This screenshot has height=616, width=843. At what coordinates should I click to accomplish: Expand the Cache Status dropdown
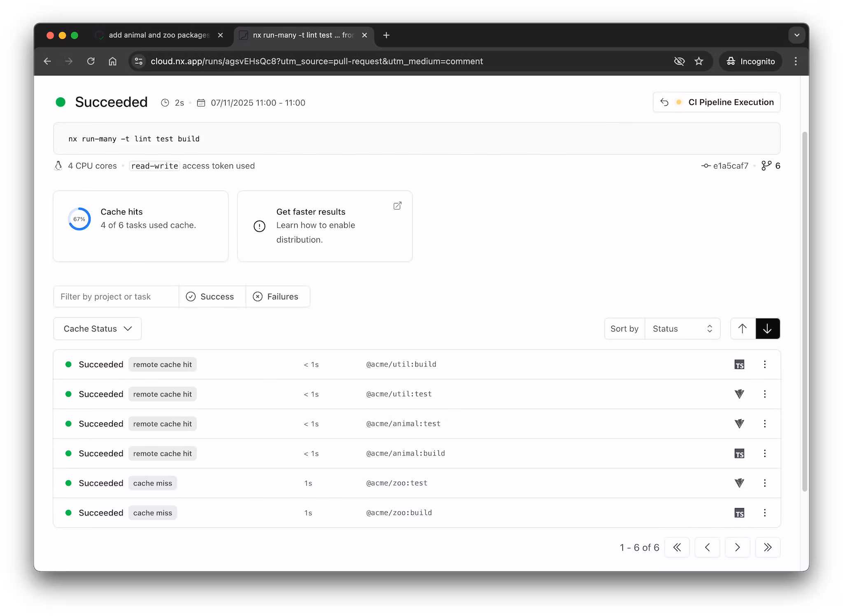[98, 329]
